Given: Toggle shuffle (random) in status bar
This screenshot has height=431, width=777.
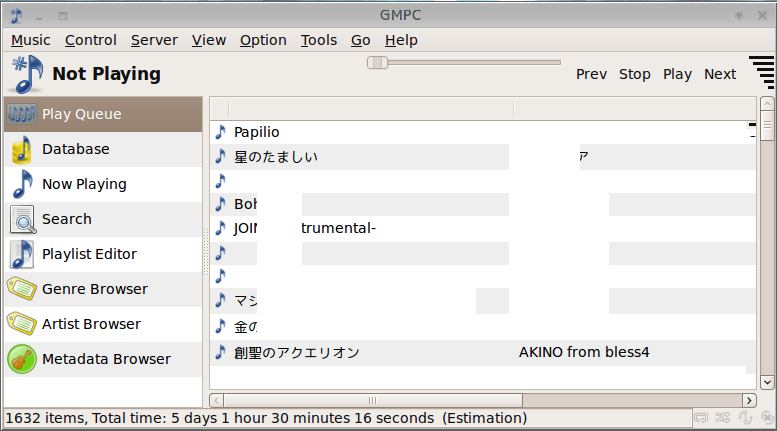Looking at the screenshot, I should (722, 418).
